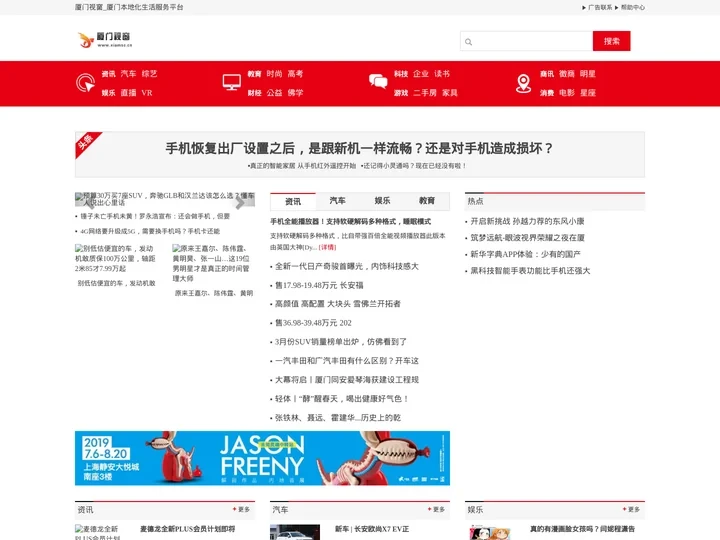Image resolution: width=720 pixels, height=540 pixels.
Task: Open 直播 in the red navigation bar
Action: [129, 93]
